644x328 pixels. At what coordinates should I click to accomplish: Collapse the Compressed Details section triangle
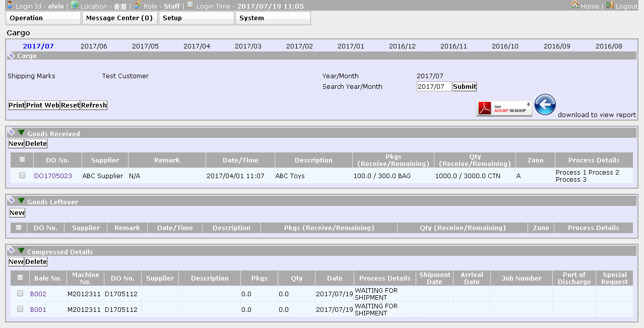[x=21, y=251]
